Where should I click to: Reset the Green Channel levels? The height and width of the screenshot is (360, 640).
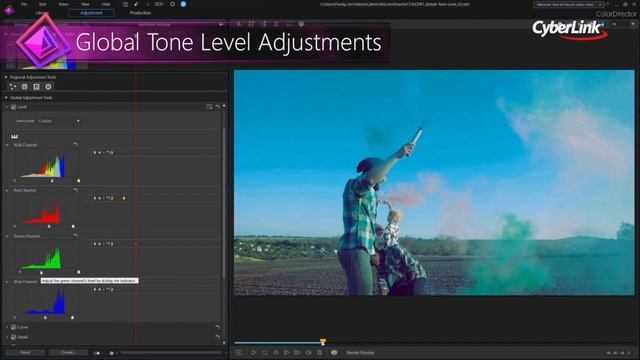point(76,236)
